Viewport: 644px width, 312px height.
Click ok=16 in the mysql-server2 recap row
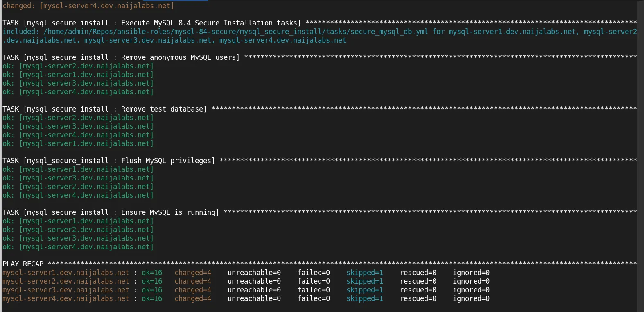tap(152, 281)
